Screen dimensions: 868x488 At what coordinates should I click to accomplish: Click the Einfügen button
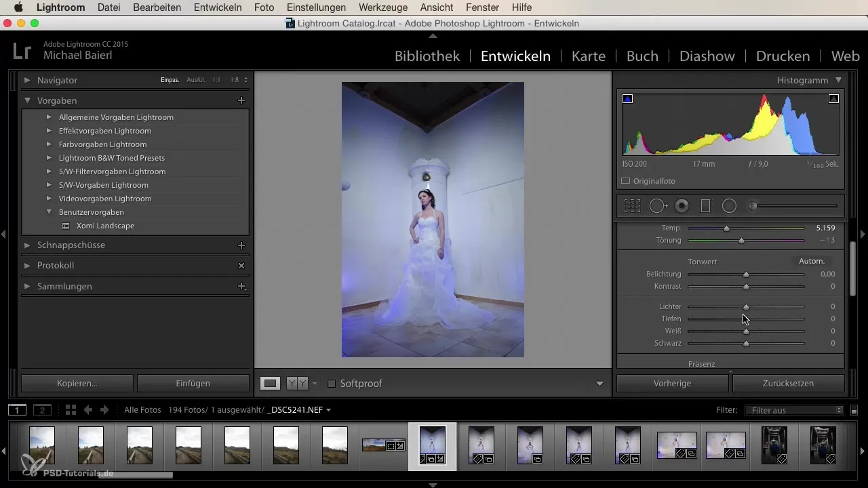(x=193, y=384)
